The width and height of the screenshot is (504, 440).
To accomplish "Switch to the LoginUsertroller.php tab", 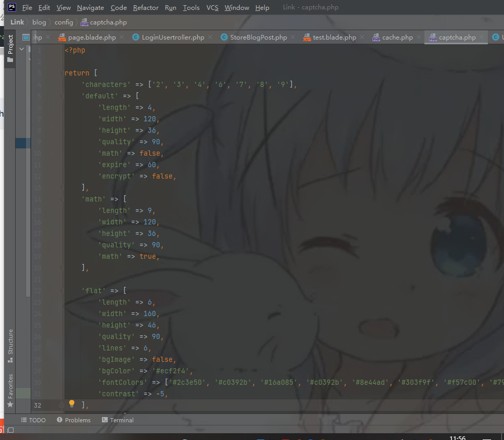I will 173,37.
